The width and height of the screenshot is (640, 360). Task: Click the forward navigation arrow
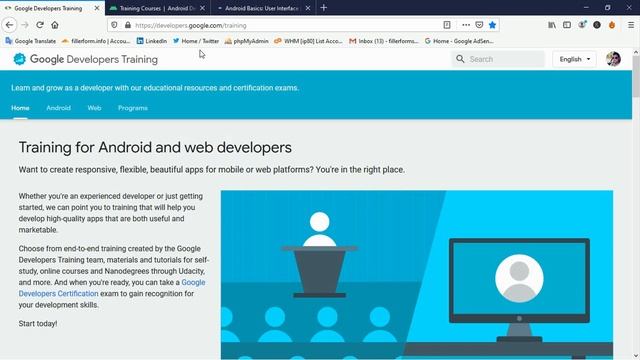(25, 25)
